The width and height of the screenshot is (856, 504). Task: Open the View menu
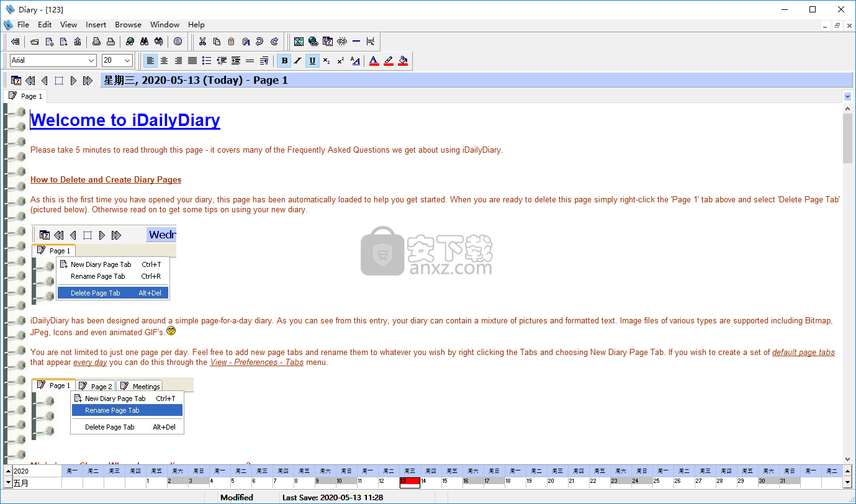pyautogui.click(x=69, y=25)
